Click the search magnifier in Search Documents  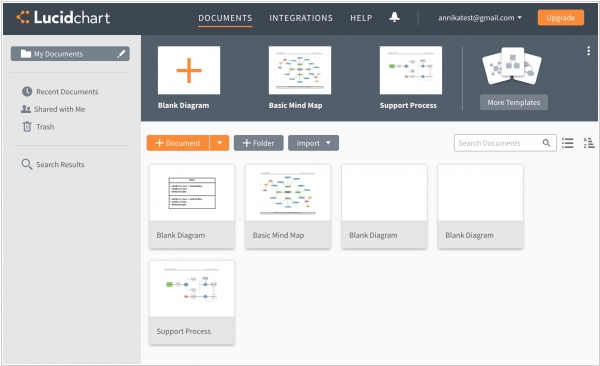tap(546, 143)
